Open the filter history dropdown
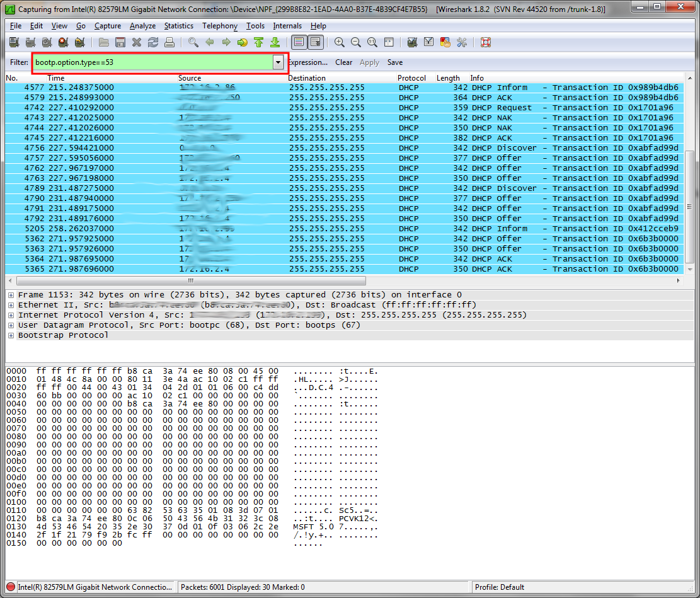Screen dimensions: 700x598 [x=278, y=62]
